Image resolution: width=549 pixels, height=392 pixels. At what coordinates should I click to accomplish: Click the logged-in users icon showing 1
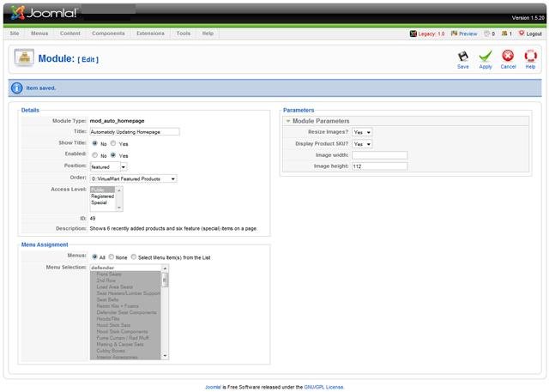[x=504, y=33]
